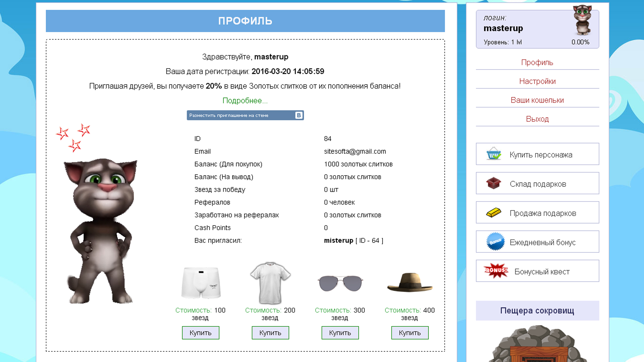Click the brown cowboy hat item image

(410, 282)
